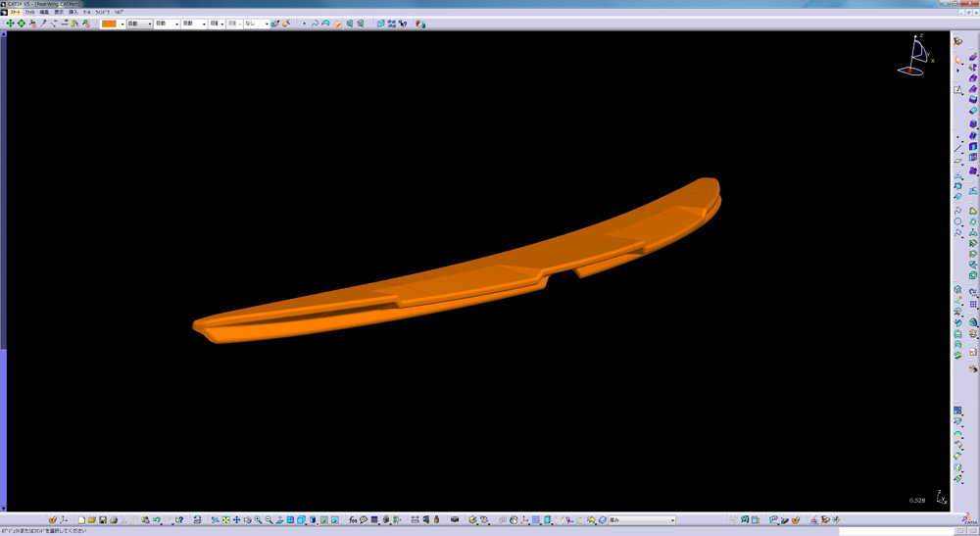The width and height of the screenshot is (980, 536).
Task: Click the Save diskette icon
Action: (x=103, y=519)
